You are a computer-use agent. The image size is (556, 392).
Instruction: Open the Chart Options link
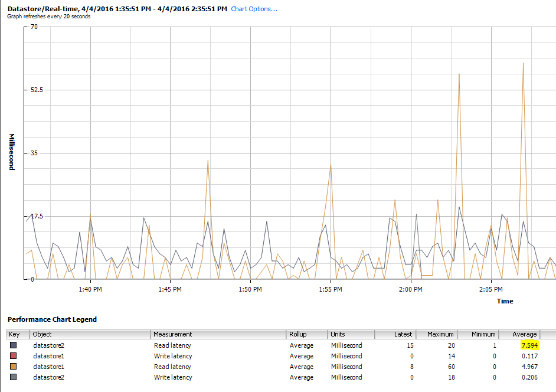coord(254,9)
